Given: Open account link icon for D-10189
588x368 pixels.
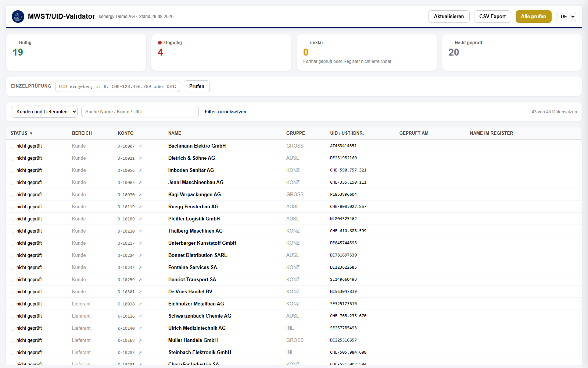Looking at the screenshot, I should coord(140,219).
